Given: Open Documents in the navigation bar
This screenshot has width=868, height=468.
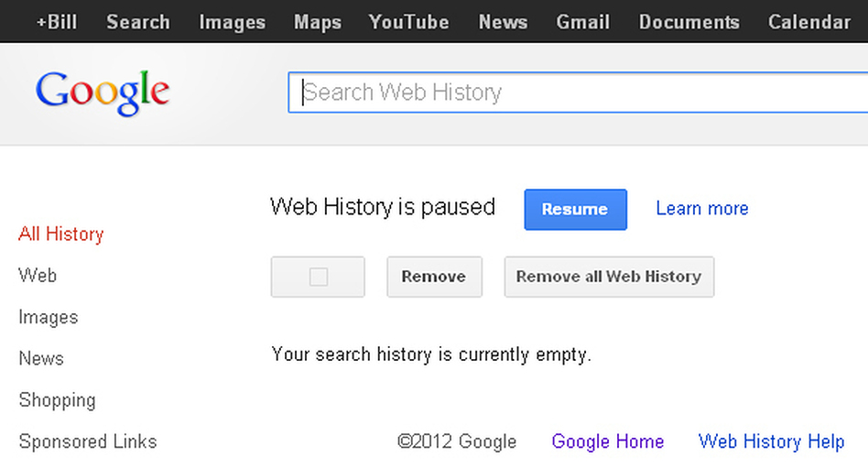Looking at the screenshot, I should coord(689,22).
